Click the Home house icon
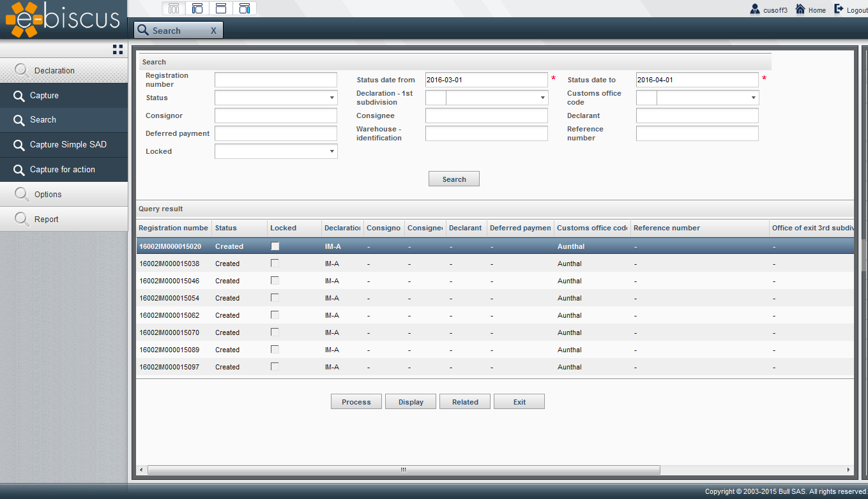 click(x=800, y=9)
